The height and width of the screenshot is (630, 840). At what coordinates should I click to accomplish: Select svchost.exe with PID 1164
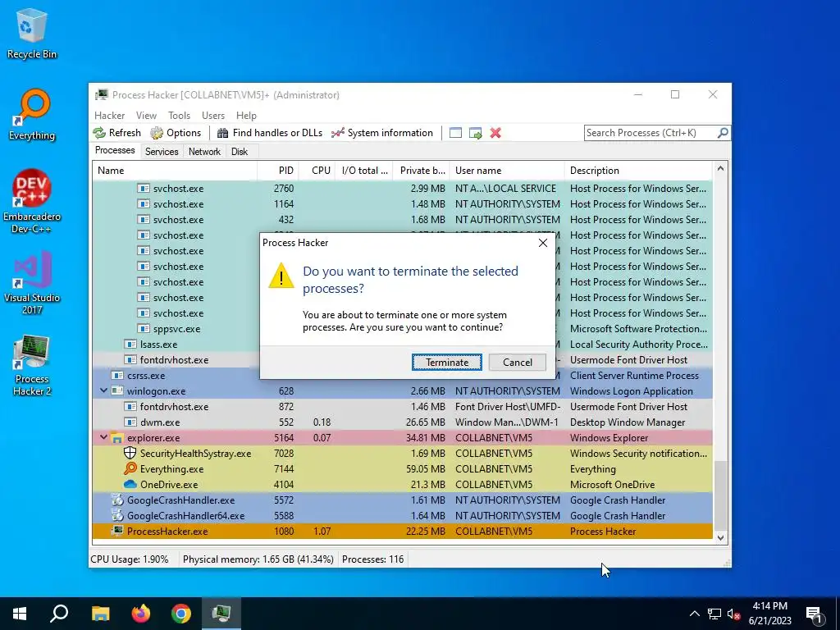tap(402, 203)
